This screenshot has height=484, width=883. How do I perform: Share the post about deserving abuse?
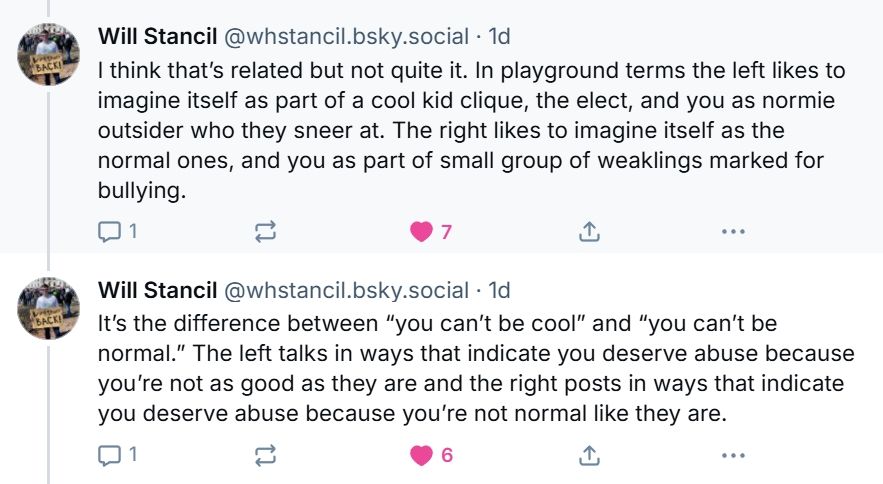[x=589, y=455]
